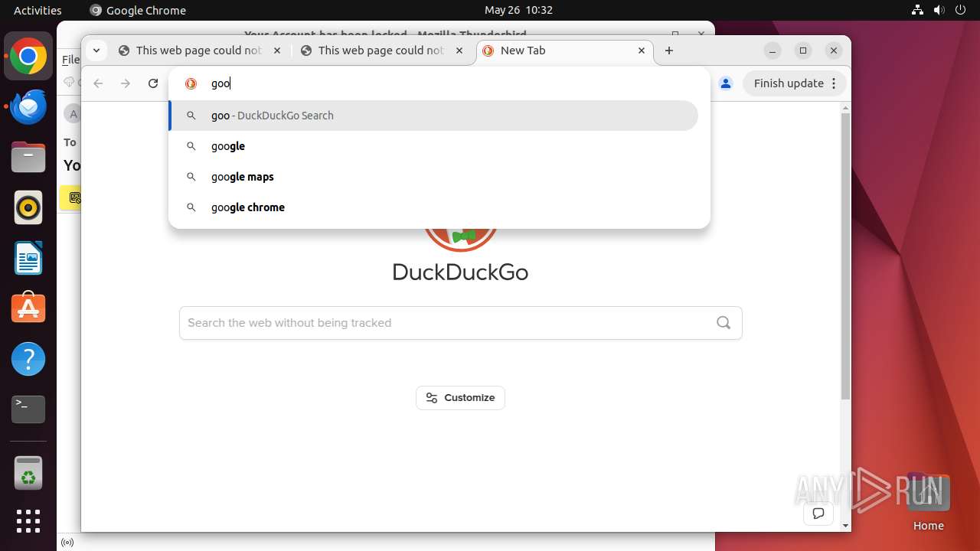Image resolution: width=980 pixels, height=551 pixels.
Task: Open Thunderbird File menu behind Chrome
Action: [x=70, y=60]
